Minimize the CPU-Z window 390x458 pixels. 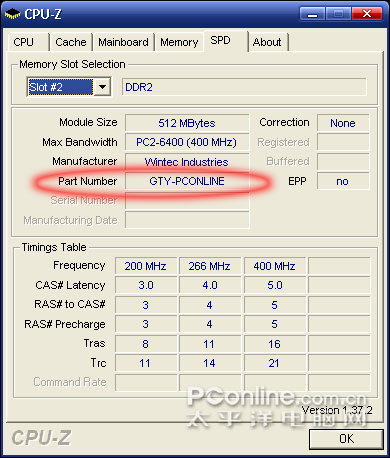[x=312, y=14]
